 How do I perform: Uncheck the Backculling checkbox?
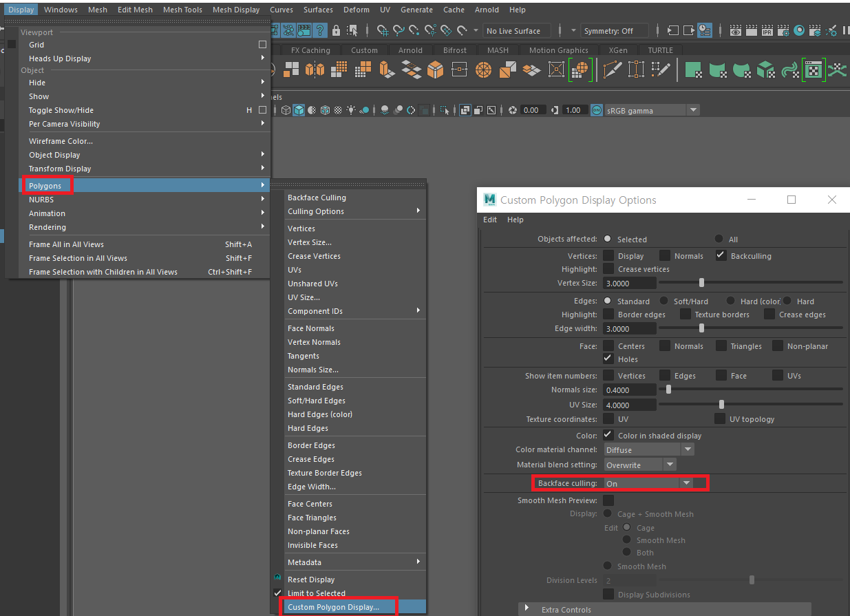click(x=721, y=255)
